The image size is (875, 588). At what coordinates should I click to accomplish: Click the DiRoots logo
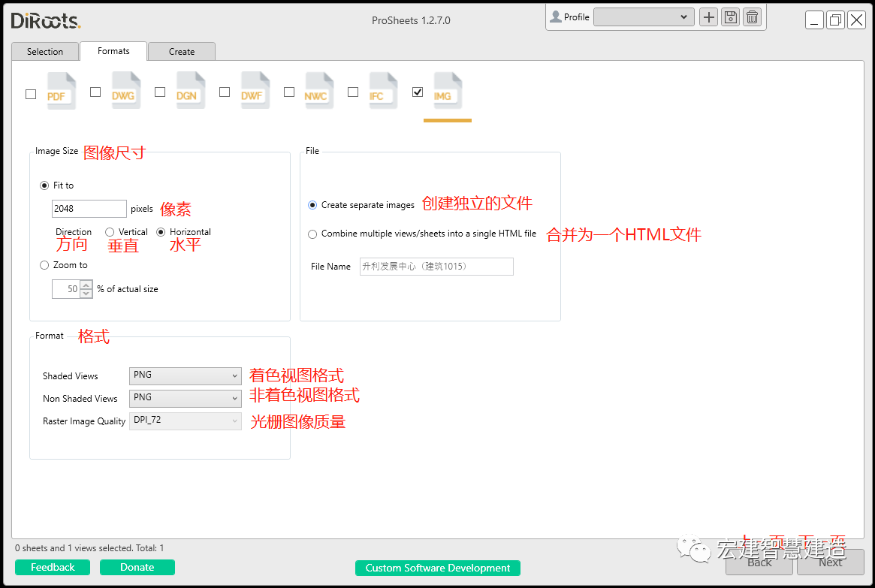pyautogui.click(x=46, y=20)
